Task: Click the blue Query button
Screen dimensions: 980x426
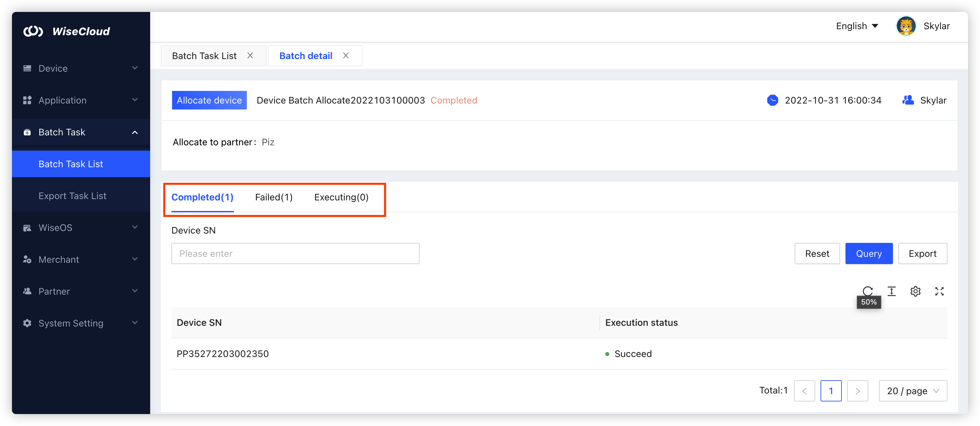Action: point(868,253)
